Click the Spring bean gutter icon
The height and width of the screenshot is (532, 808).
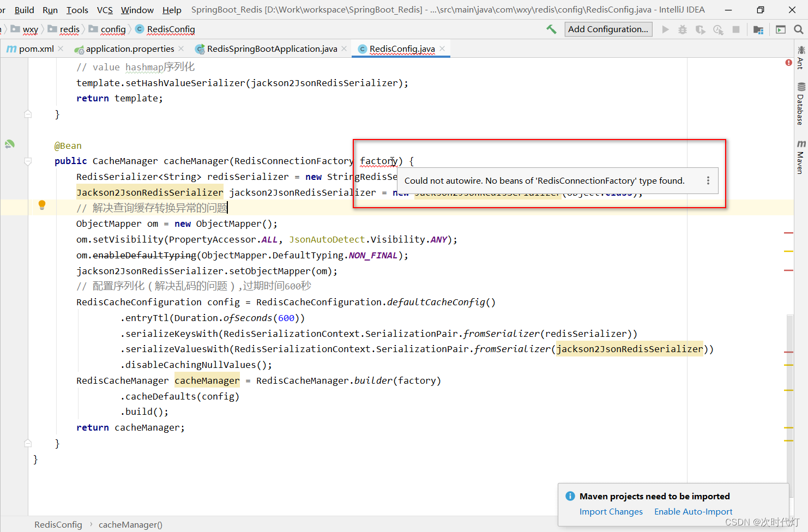pyautogui.click(x=9, y=144)
